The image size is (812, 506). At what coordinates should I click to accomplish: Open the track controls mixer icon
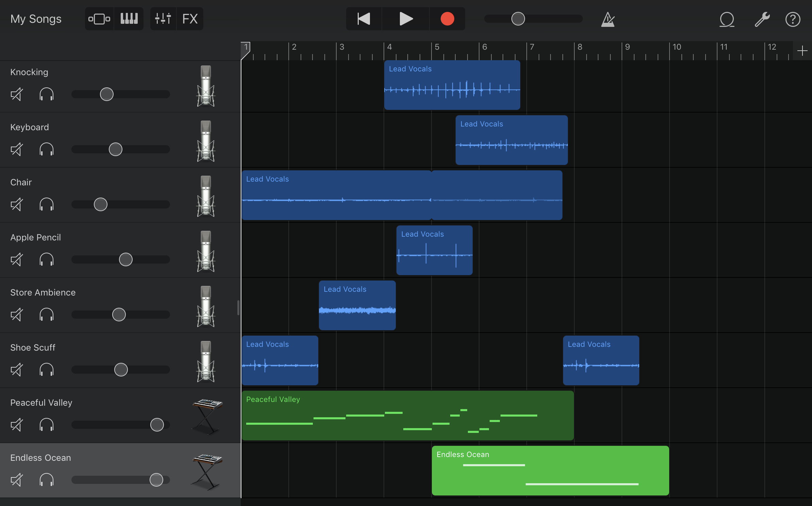click(163, 19)
